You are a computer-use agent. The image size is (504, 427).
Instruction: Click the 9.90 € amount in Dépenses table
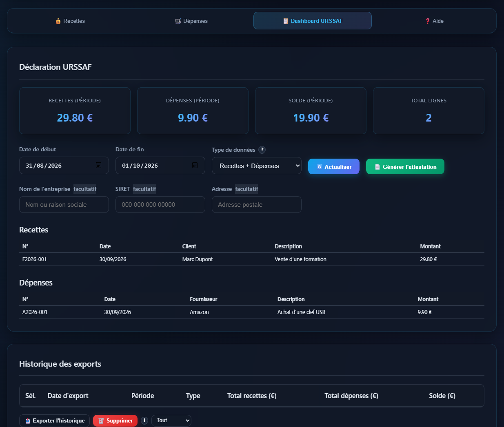click(424, 312)
